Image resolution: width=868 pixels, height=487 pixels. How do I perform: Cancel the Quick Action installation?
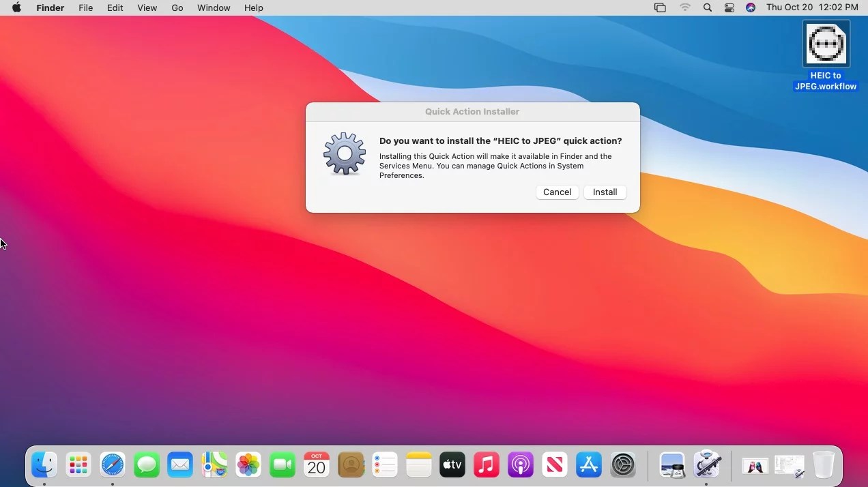557,192
